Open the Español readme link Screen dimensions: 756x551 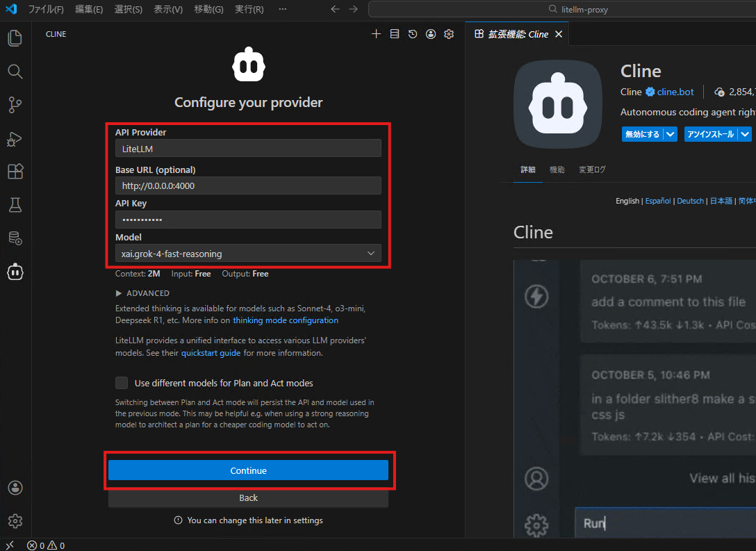pos(657,201)
